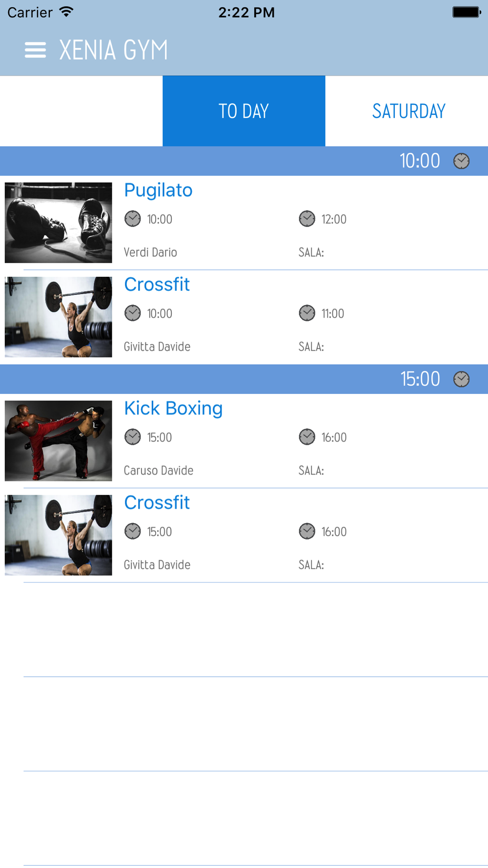
Task: Tap Kick Boxing 16:00 end clock icon
Action: 307,437
